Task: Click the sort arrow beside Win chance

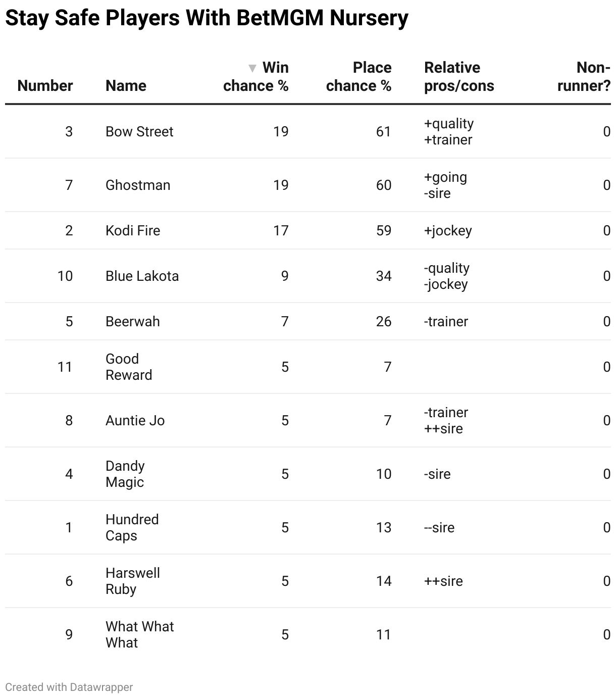Action: click(252, 68)
